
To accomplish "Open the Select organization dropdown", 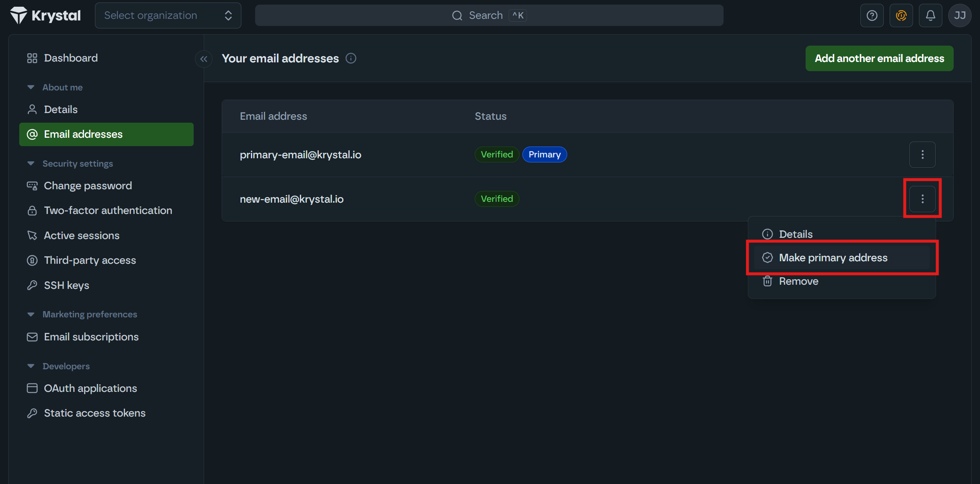I will [168, 15].
